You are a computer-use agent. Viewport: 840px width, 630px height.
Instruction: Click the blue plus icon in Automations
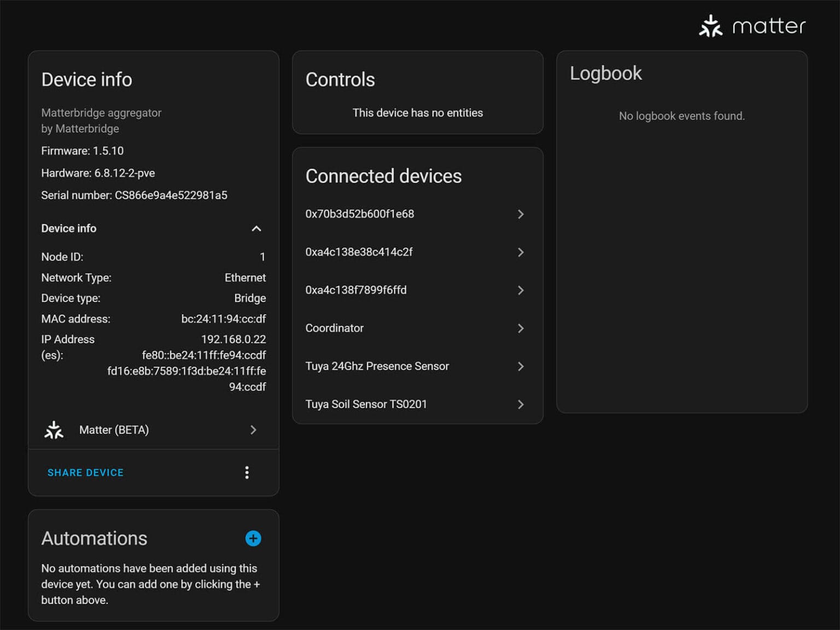[253, 538]
